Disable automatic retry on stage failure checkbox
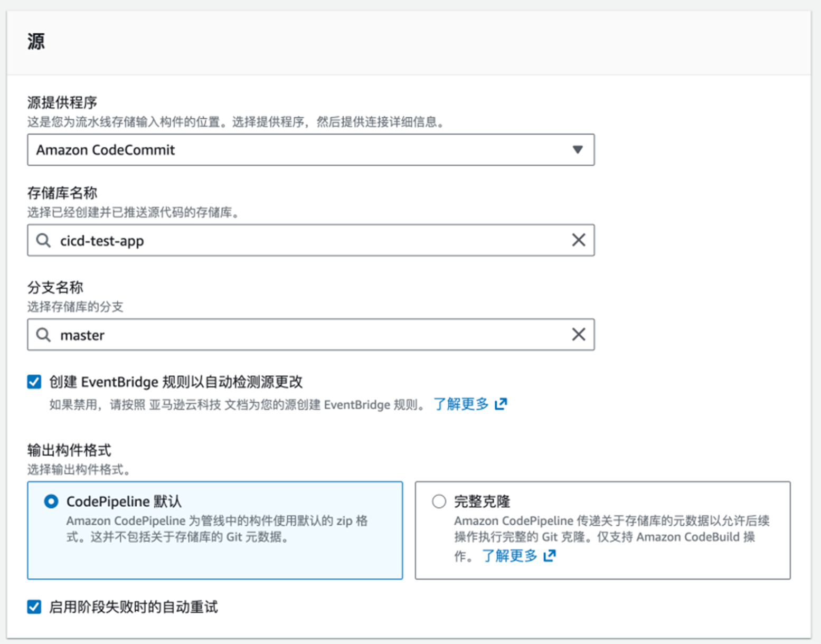821x644 pixels. (34, 607)
